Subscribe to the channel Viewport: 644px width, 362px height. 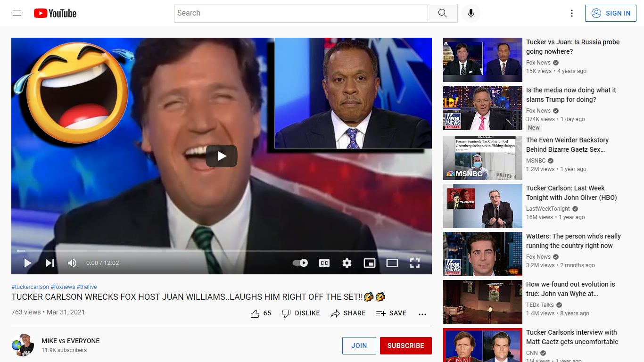pos(406,346)
